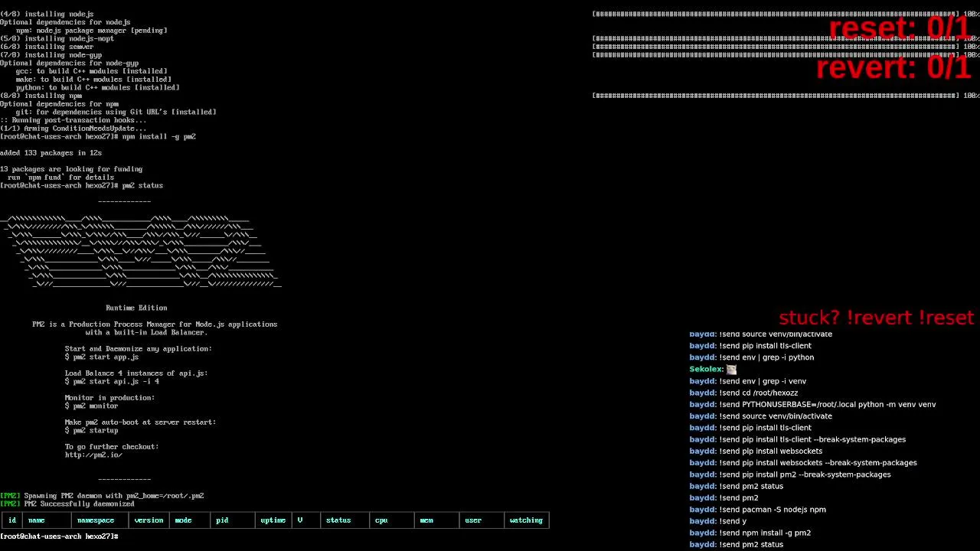Image resolution: width=980 pixels, height=551 pixels.
Task: Select the 'name' column header in pm2 table
Action: coord(36,520)
